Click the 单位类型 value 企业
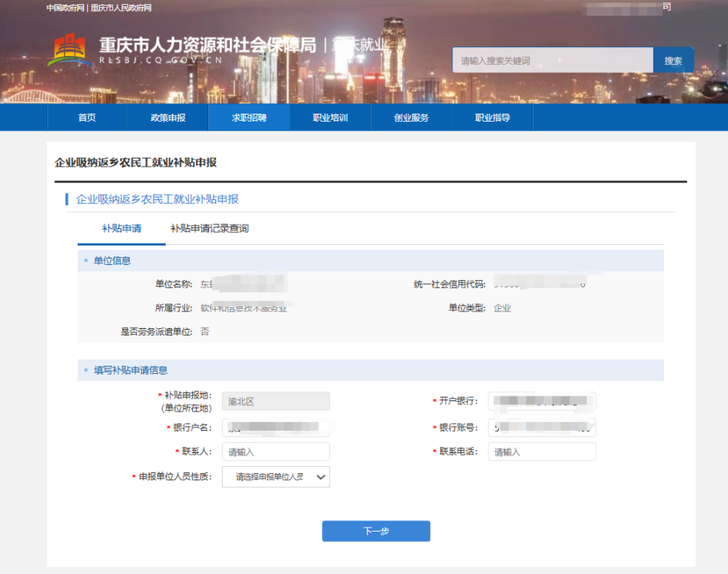The height and width of the screenshot is (574, 728). [502, 308]
